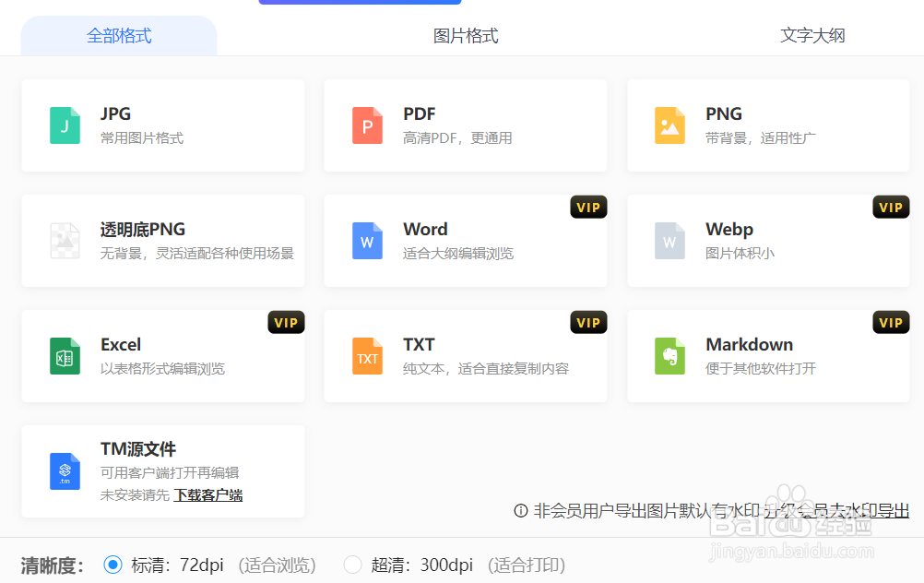Image resolution: width=924 pixels, height=583 pixels.
Task: Click the yellow PNG image icon
Action: click(x=669, y=125)
